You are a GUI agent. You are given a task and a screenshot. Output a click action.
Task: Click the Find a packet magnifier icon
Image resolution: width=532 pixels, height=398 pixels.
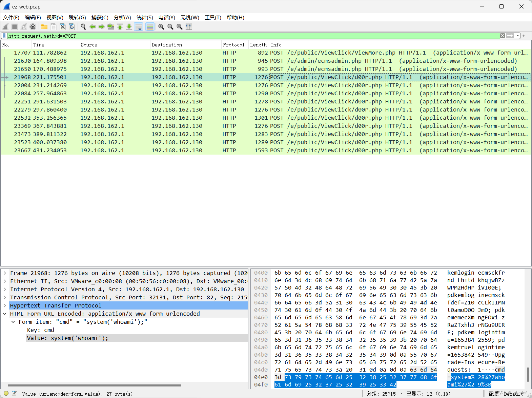83,27
